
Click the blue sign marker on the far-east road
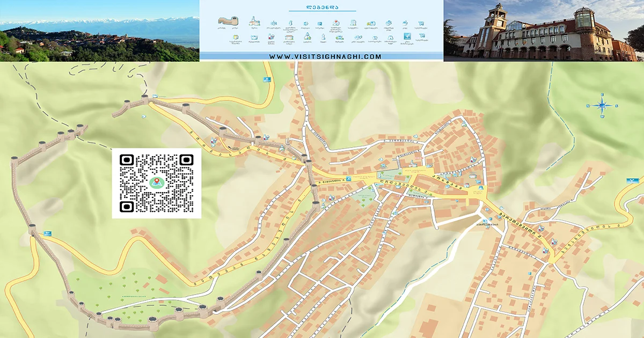point(633,180)
